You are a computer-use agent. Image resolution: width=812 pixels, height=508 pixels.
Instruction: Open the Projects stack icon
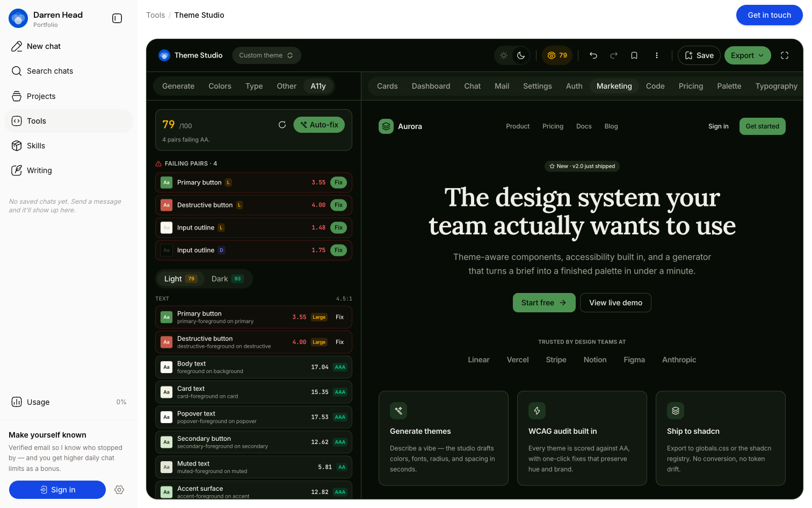tap(17, 96)
